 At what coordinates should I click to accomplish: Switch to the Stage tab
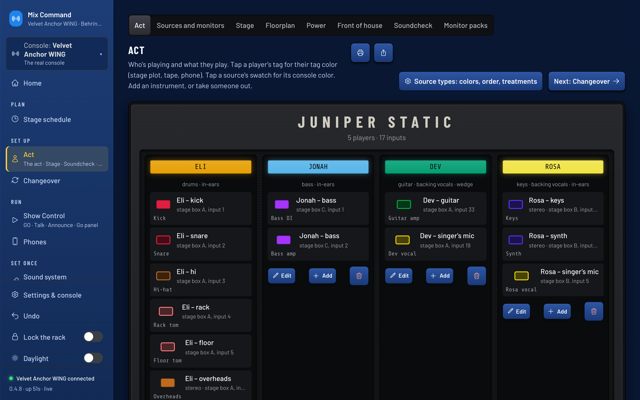[x=244, y=25]
